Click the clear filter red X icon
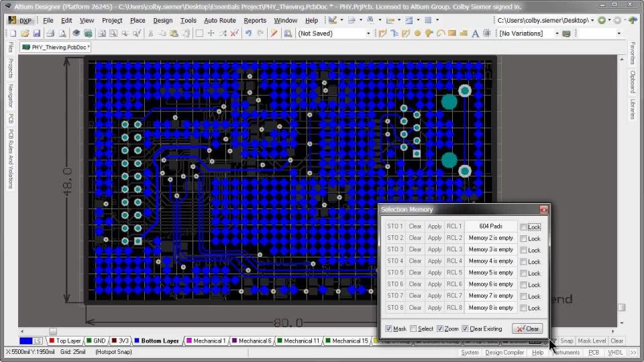The height and width of the screenshot is (362, 644). coord(235,34)
